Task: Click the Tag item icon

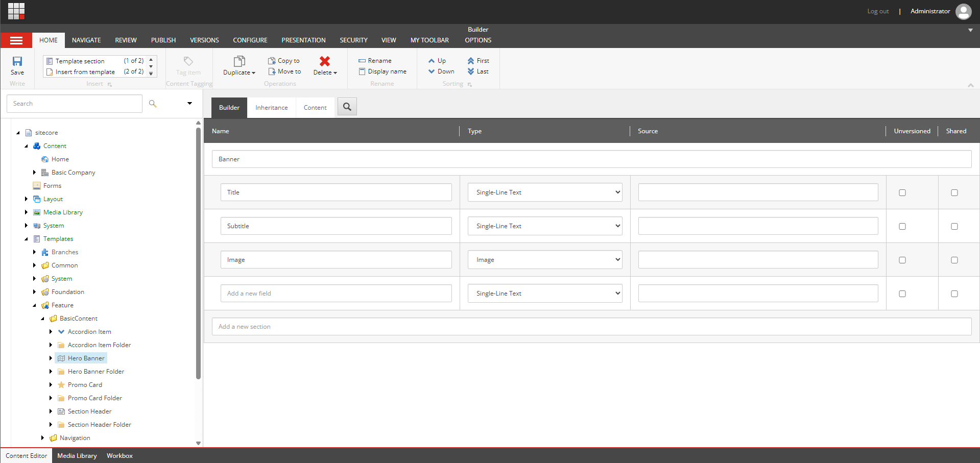Action: [188, 61]
